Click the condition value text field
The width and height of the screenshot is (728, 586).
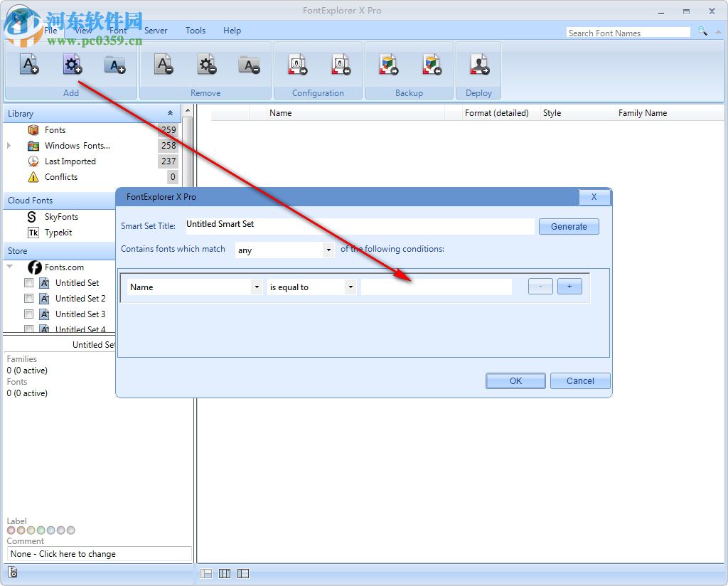(437, 287)
